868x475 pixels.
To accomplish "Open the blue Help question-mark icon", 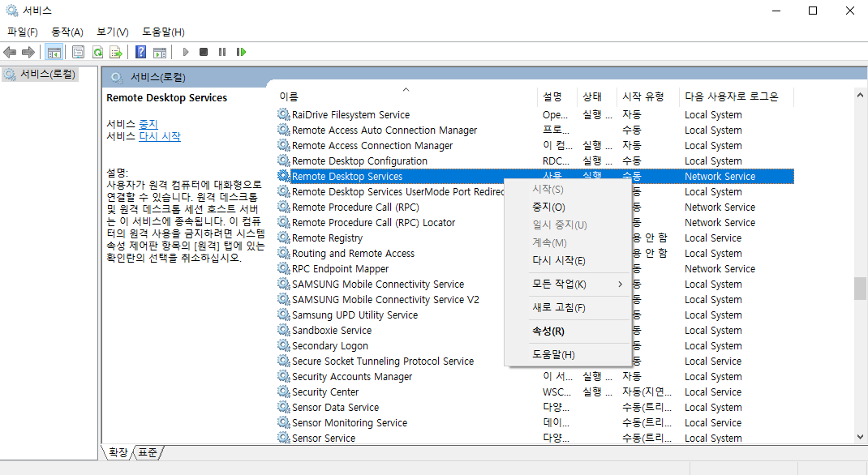I will click(x=140, y=52).
